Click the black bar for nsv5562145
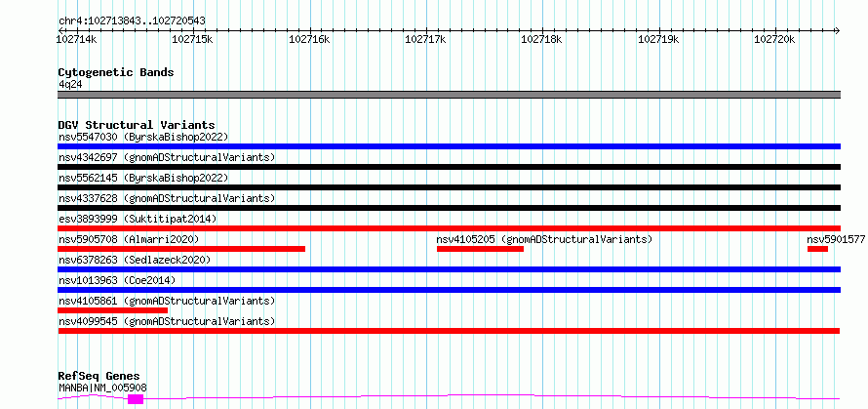 (450, 187)
